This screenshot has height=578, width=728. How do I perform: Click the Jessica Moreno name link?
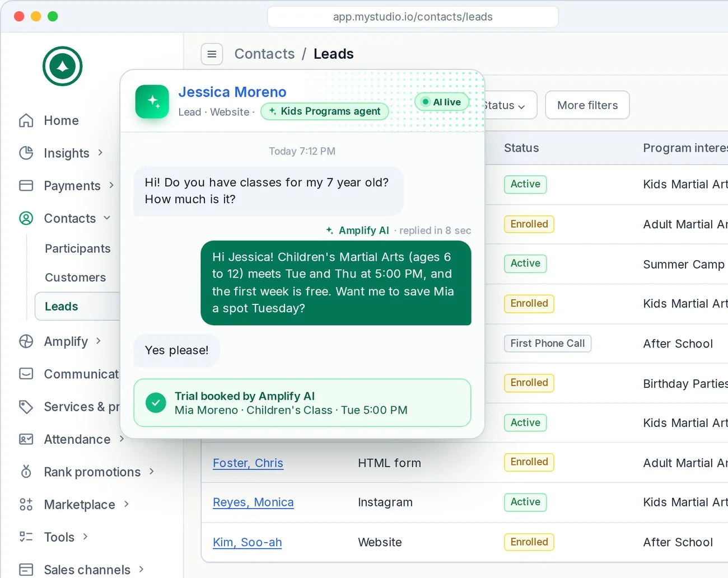pos(232,92)
